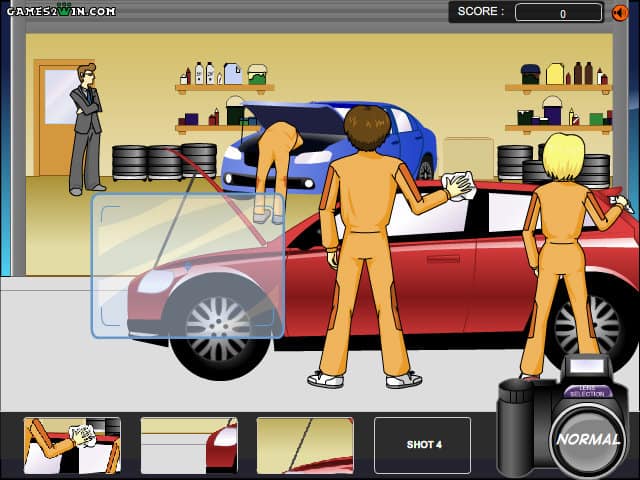Click the man in grey suit by the door

86,129
